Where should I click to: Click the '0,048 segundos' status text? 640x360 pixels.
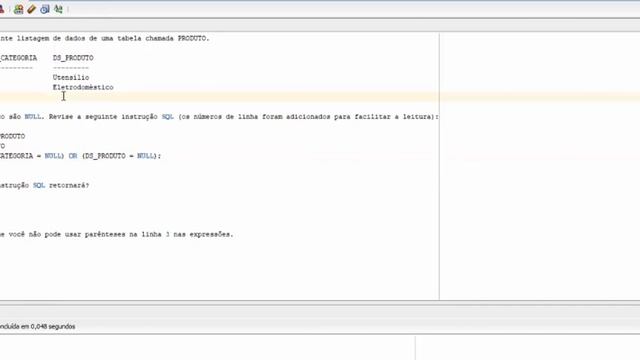[53, 327]
